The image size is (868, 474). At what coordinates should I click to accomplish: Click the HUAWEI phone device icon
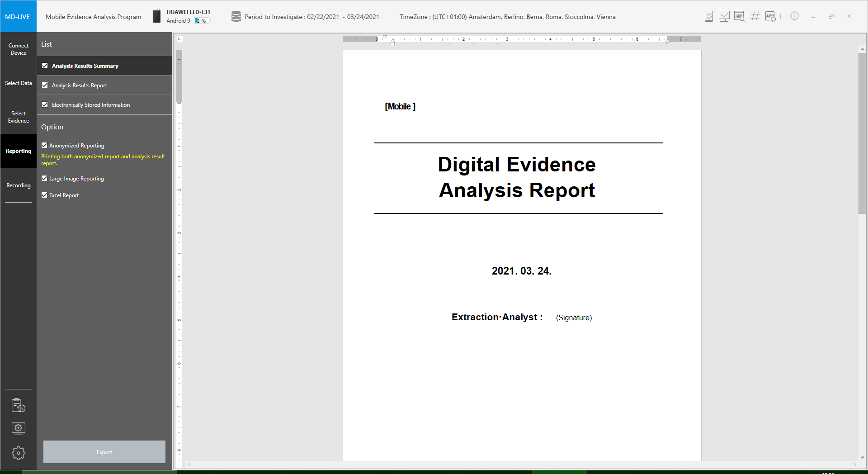click(157, 17)
